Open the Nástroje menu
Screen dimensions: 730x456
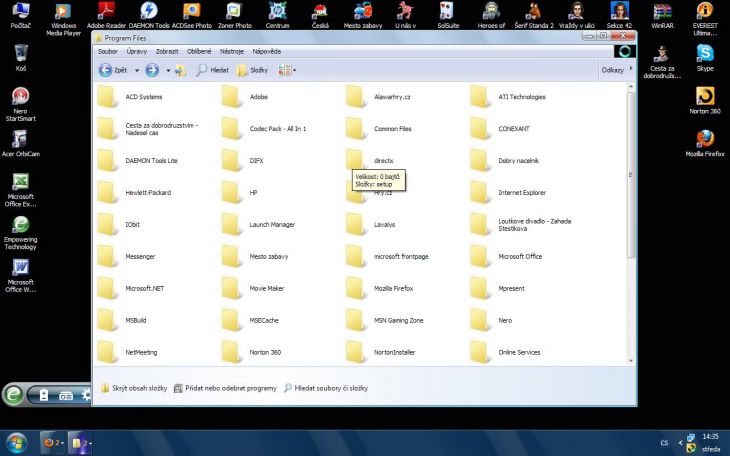[231, 52]
